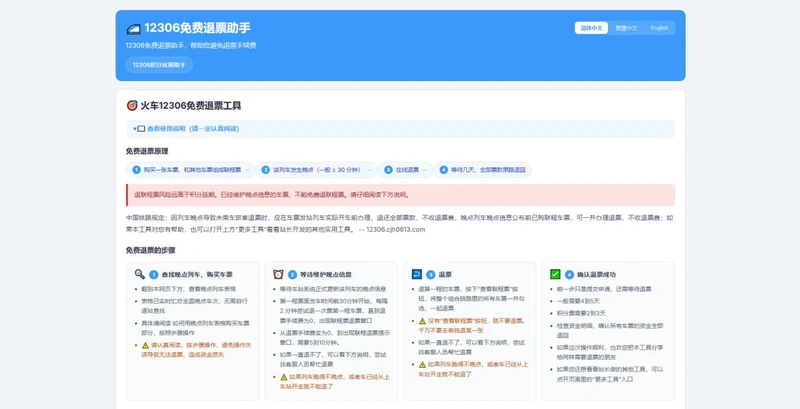Screen dimensions: 800x409
Task: Click the 12306免费退票助手 page title
Action: coord(197,28)
